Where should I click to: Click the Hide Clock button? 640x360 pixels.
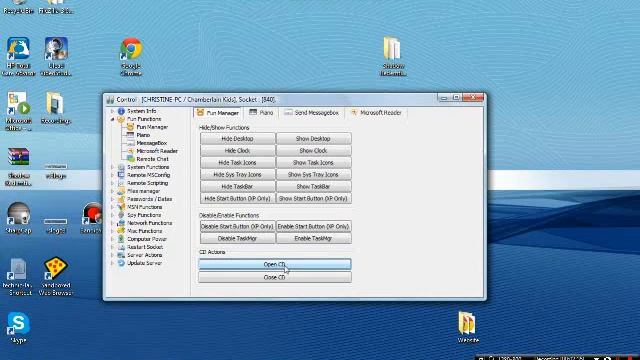pos(237,151)
